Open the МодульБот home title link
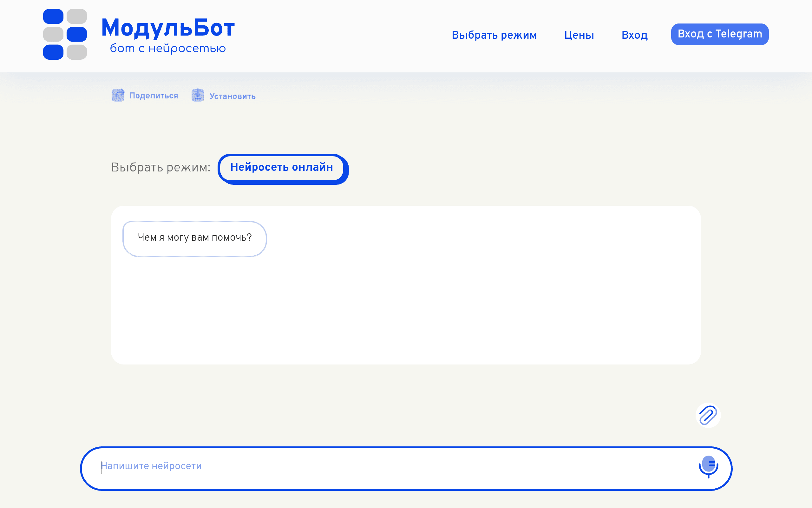Image resolution: width=812 pixels, height=508 pixels. [x=168, y=28]
